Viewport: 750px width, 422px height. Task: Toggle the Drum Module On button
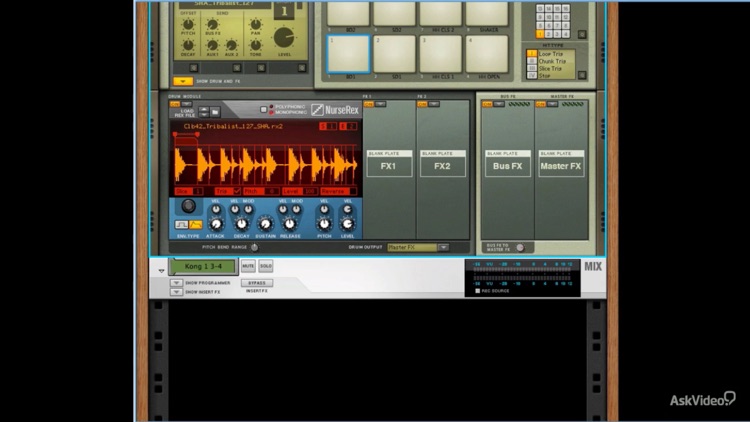point(175,104)
